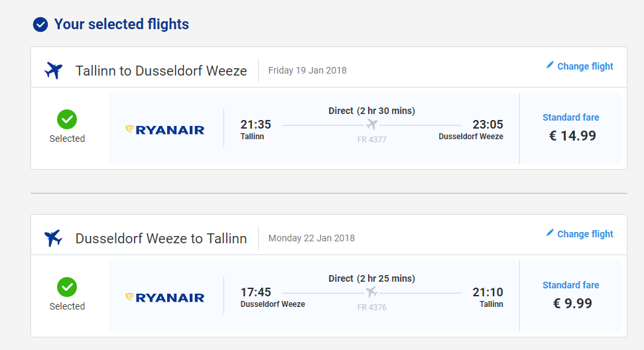This screenshot has height=350, width=644.
Task: Select the Standard fare € 9.99 price
Action: 570,304
